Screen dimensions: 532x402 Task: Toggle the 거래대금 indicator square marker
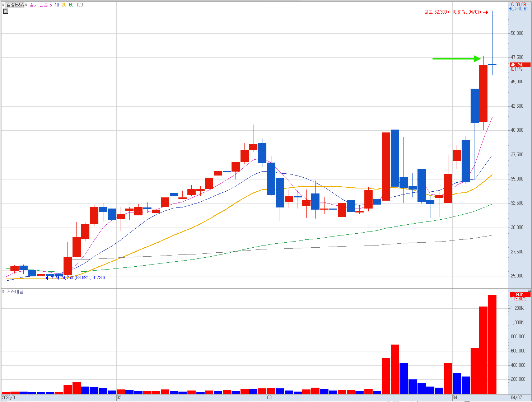pyautogui.click(x=4, y=291)
